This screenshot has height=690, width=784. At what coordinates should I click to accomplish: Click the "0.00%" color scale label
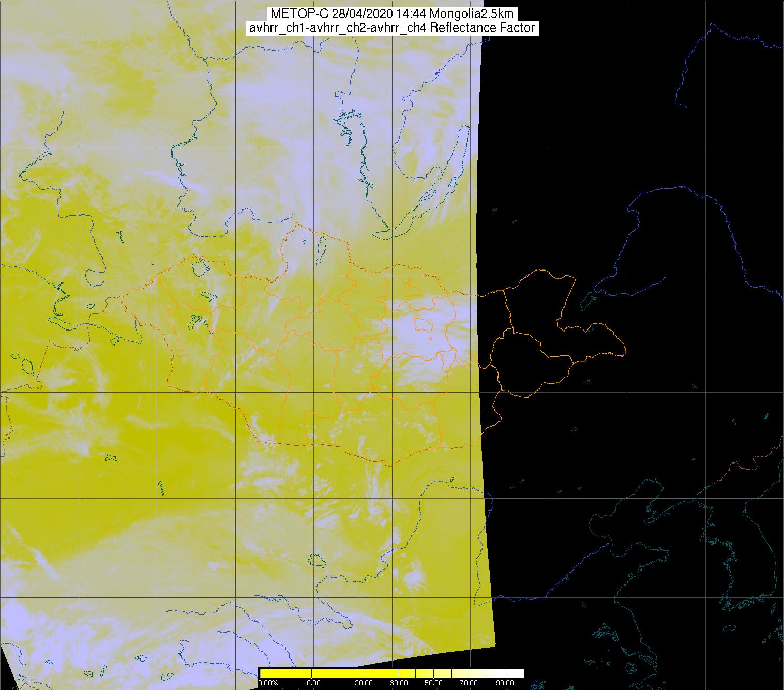click(x=267, y=683)
